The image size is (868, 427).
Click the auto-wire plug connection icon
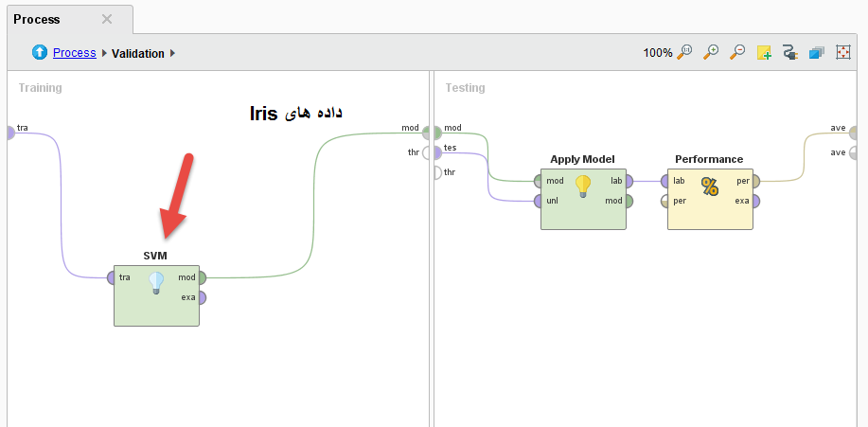coord(789,53)
